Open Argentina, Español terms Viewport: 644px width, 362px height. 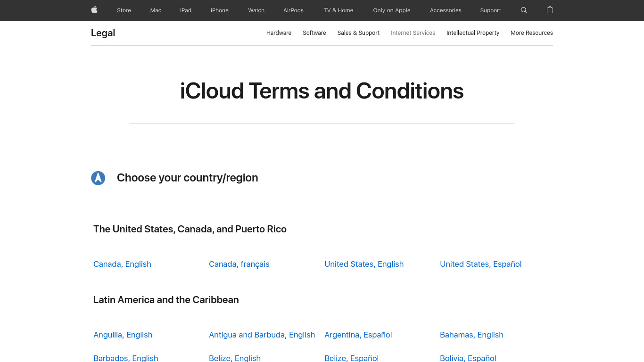click(x=358, y=335)
